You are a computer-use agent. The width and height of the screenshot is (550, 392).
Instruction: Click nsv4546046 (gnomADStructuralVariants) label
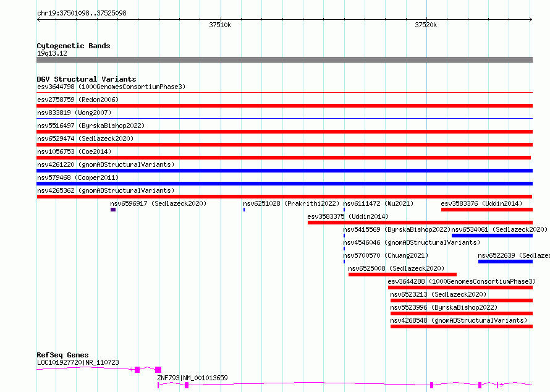click(x=412, y=242)
